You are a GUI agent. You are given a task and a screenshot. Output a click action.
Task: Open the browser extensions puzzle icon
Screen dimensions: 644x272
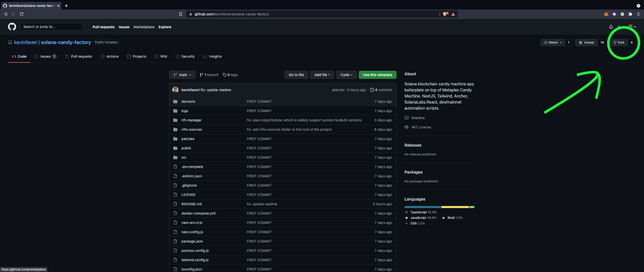tap(630, 14)
